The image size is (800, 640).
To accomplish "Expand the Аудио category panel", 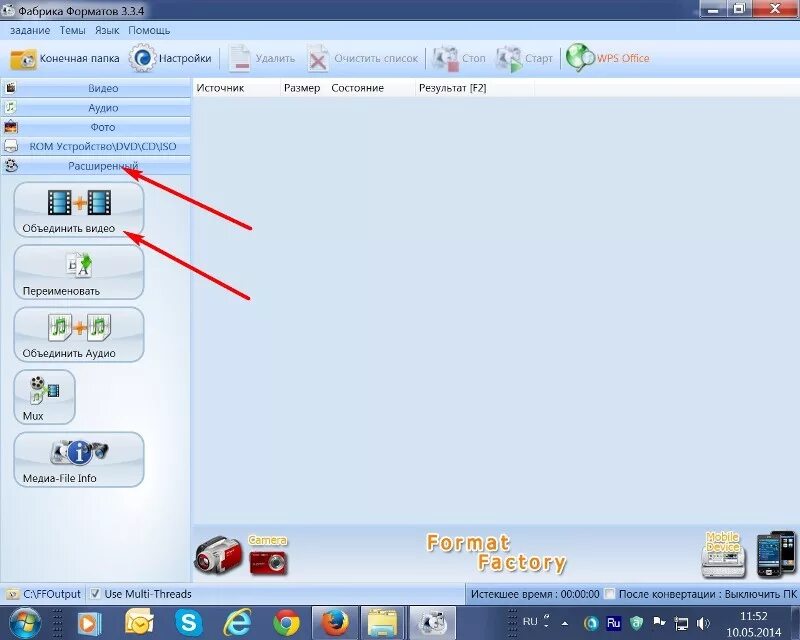I will [96, 108].
